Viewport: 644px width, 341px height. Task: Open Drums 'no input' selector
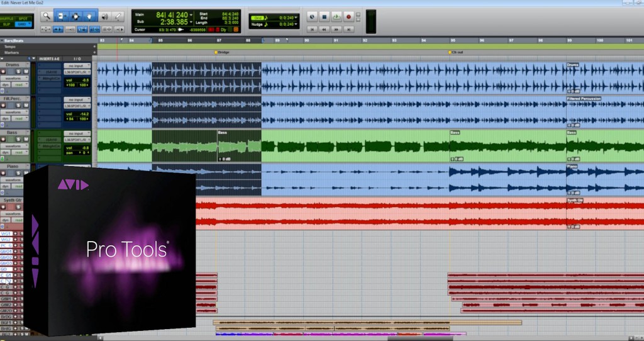[77, 65]
